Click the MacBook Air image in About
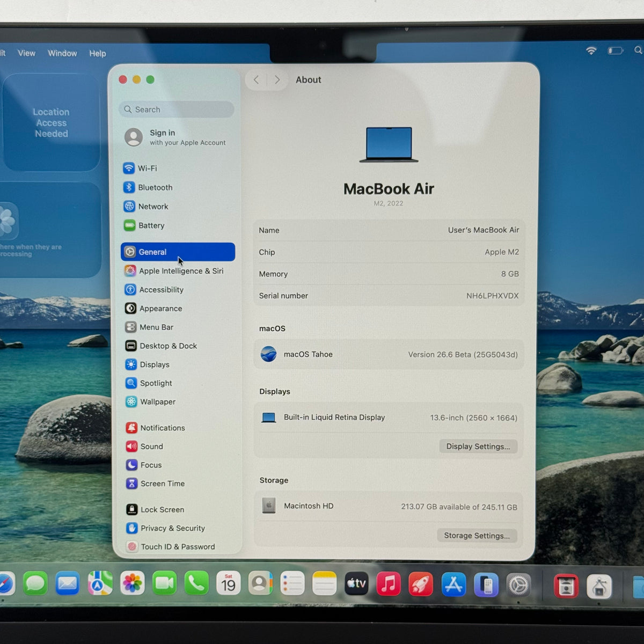 point(389,144)
